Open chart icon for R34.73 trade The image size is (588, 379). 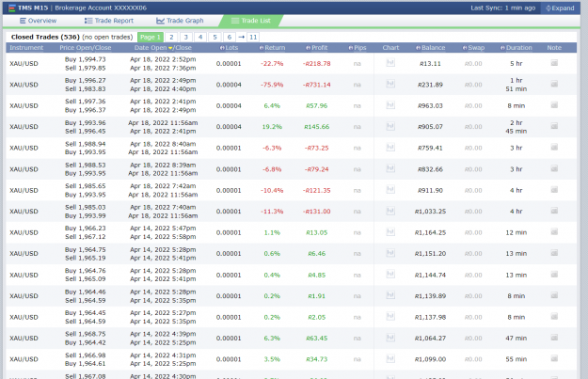390,358
